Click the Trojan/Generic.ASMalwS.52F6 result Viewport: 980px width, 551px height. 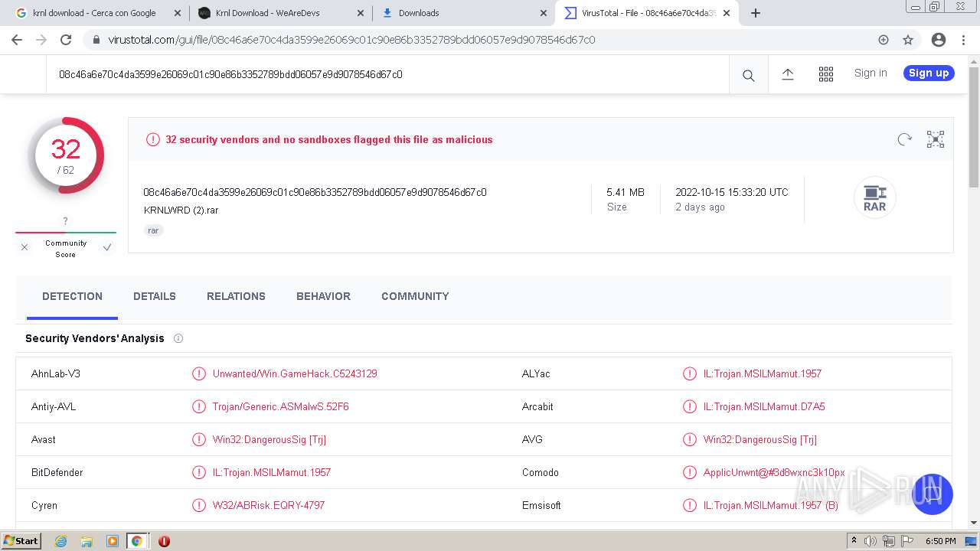pyautogui.click(x=281, y=406)
